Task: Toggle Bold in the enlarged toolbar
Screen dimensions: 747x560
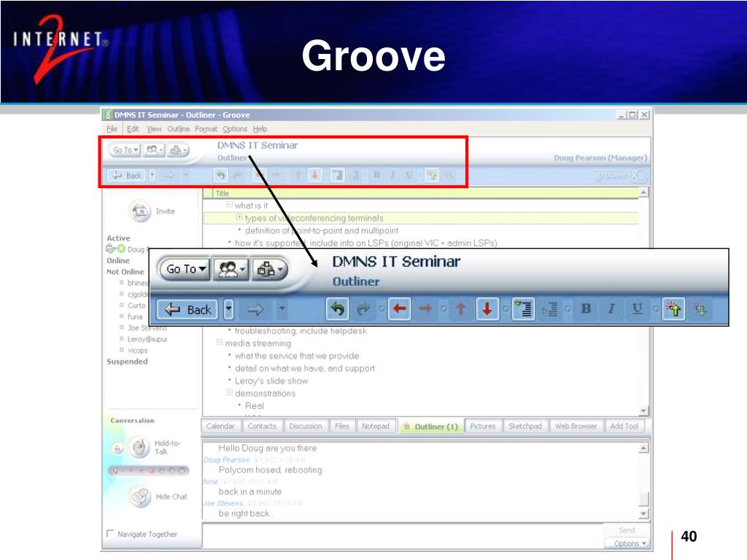Action: (x=586, y=309)
